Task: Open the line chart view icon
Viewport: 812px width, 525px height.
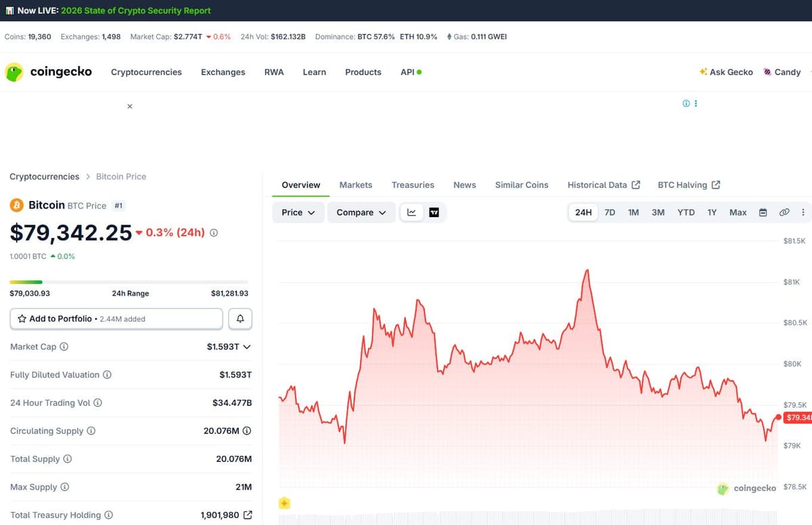Action: (x=411, y=212)
